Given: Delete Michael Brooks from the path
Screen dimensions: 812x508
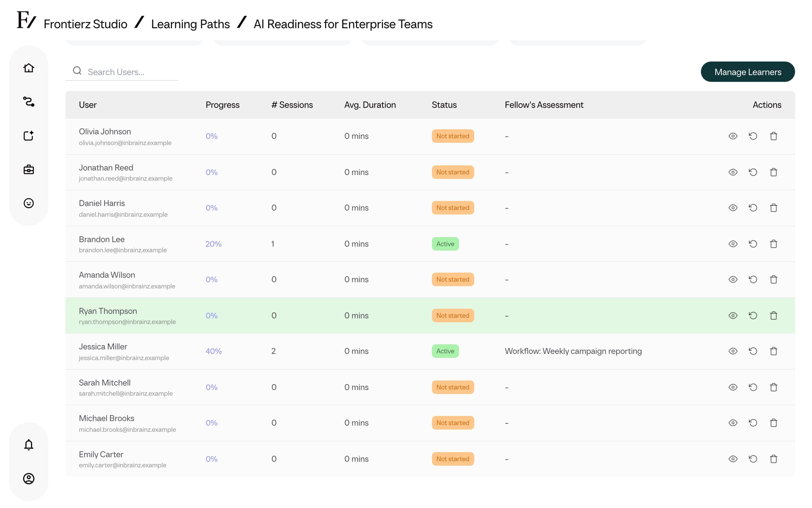Looking at the screenshot, I should 773,423.
